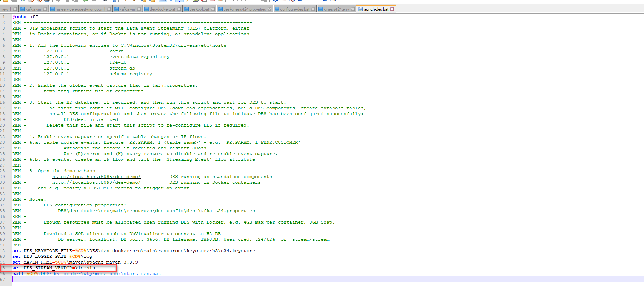Image resolution: width=644 pixels, height=286 pixels.
Task: Open the localhost:8085 des-demo link
Action: tap(96, 177)
